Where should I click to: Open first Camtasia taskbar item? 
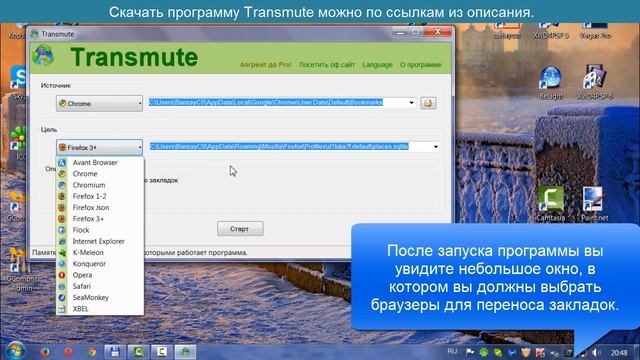(x=138, y=351)
